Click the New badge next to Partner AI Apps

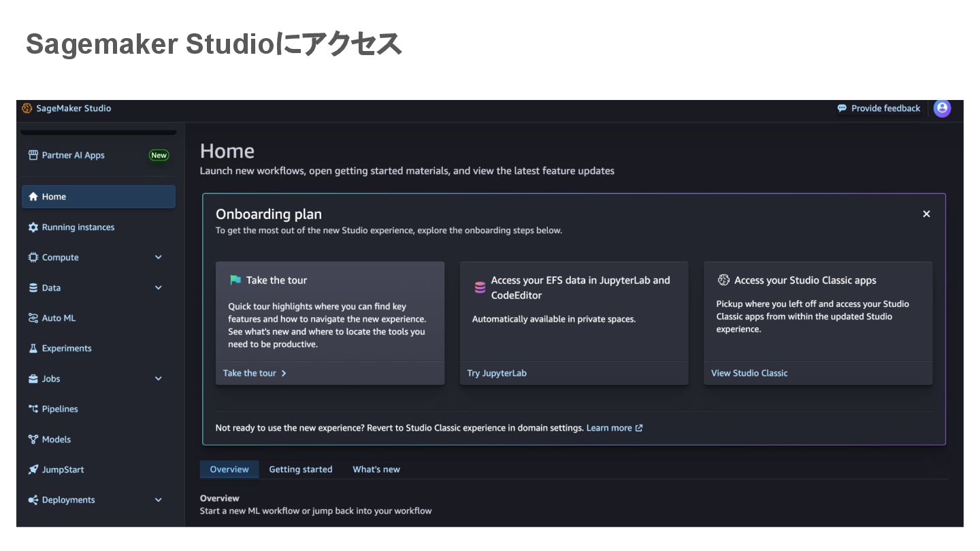pyautogui.click(x=159, y=155)
